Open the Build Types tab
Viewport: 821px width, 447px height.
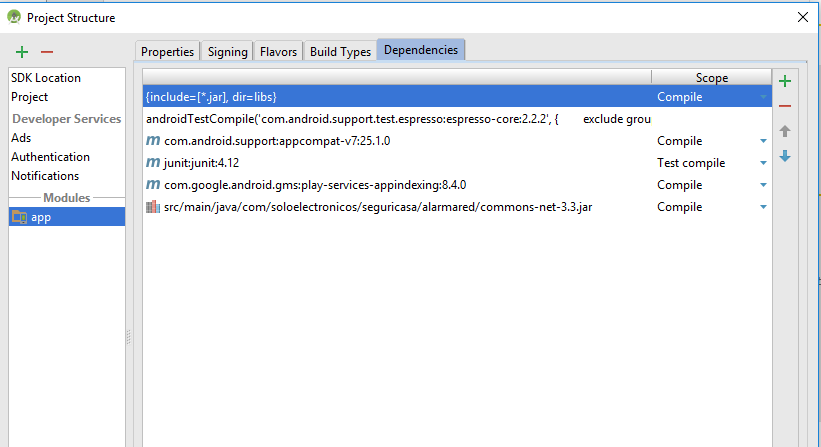(340, 52)
